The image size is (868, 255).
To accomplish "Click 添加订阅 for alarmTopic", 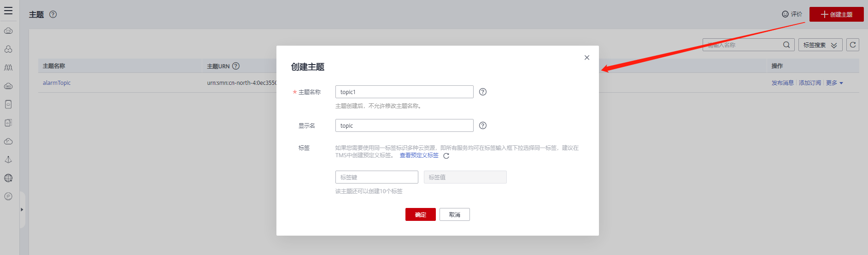I will pos(810,83).
